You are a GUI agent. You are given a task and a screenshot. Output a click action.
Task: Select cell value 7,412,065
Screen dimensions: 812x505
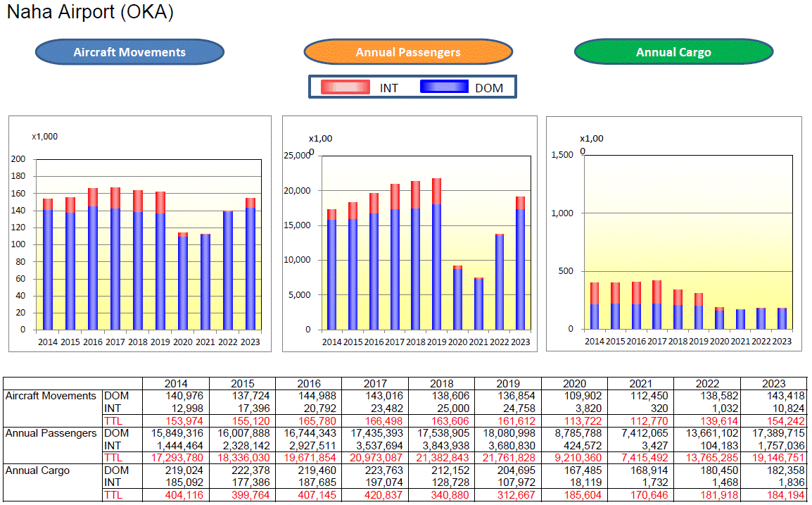click(645, 433)
